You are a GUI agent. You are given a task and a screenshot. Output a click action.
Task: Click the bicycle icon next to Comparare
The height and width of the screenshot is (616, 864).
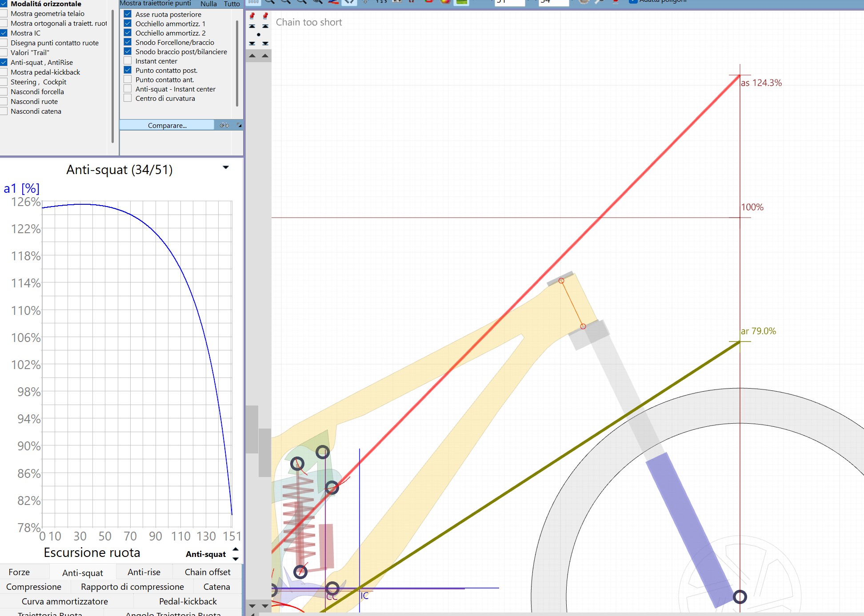click(224, 125)
